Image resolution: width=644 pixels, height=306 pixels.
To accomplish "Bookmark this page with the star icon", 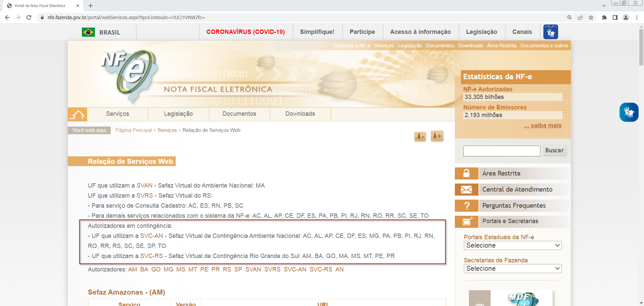I will click(591, 17).
